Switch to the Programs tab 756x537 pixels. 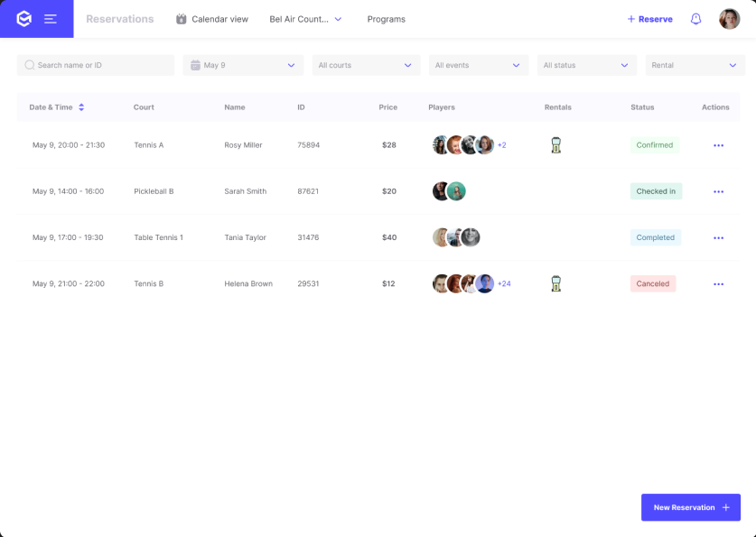pos(387,18)
